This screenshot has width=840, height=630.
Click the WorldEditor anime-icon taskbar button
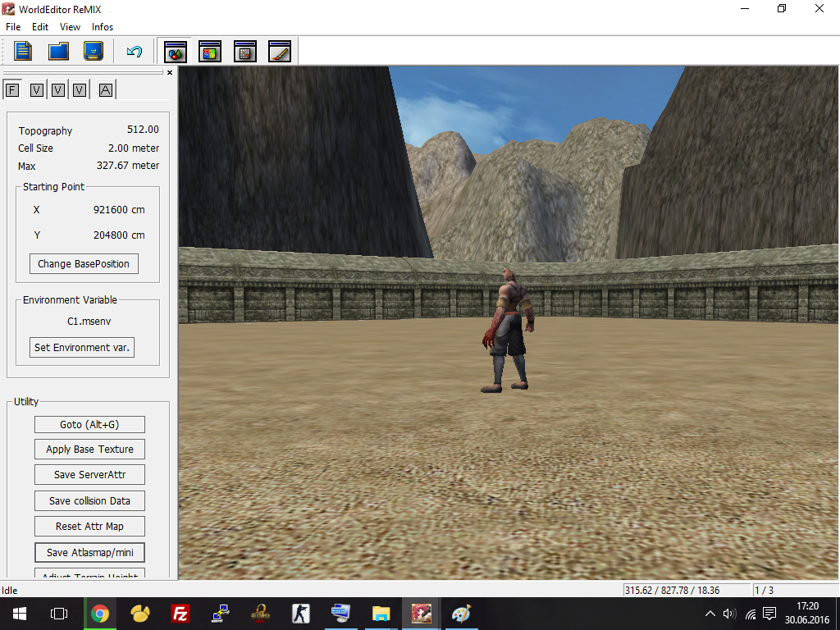coord(422,614)
